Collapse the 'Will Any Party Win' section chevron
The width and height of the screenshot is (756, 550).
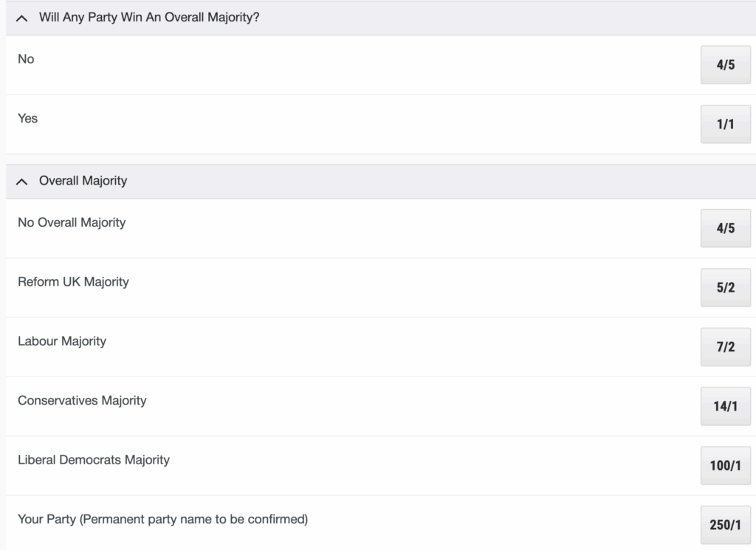[22, 18]
